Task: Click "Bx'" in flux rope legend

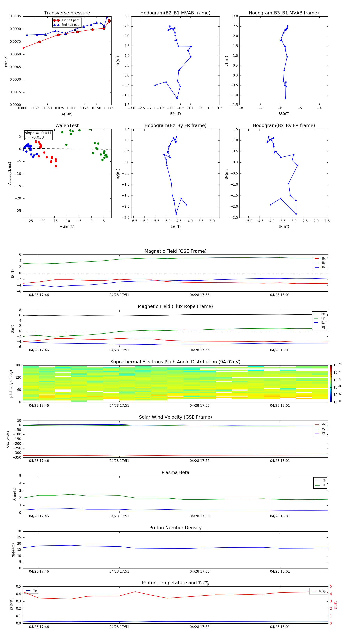Action: tap(323, 314)
